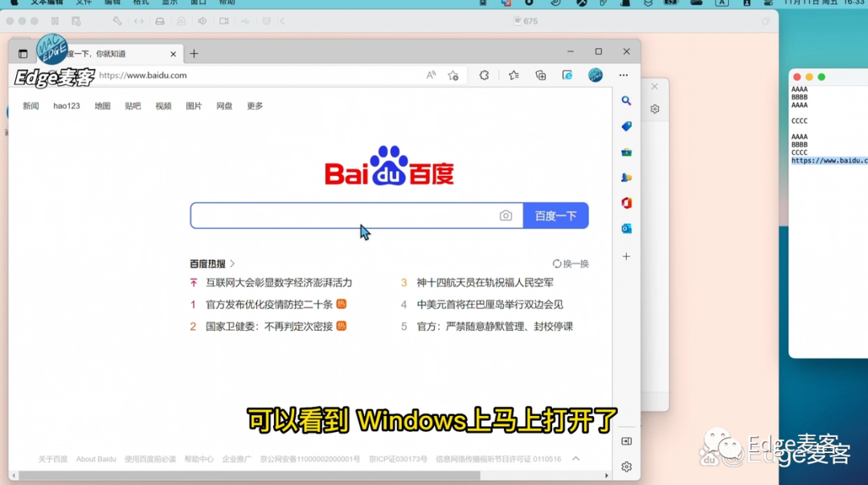Open hot item 官方：严禁随意静默管理、封校停课
This screenshot has width=868, height=485.
495,326
